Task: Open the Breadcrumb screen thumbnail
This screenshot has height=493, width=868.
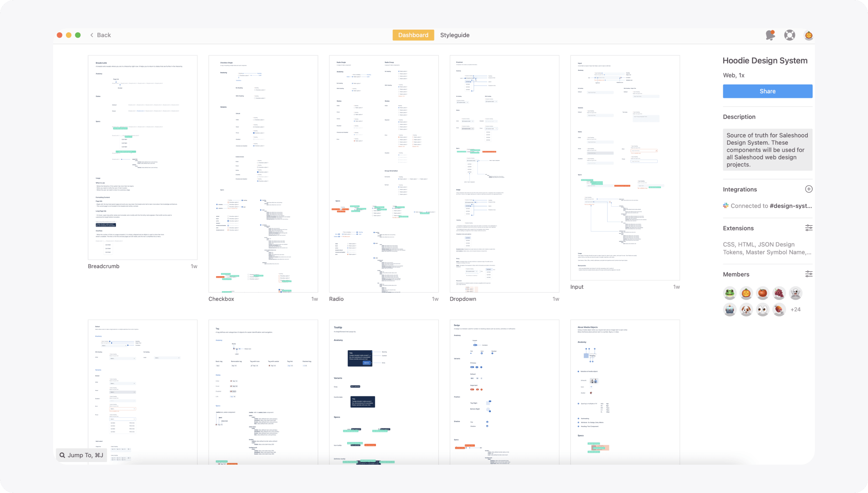Action: click(x=143, y=157)
